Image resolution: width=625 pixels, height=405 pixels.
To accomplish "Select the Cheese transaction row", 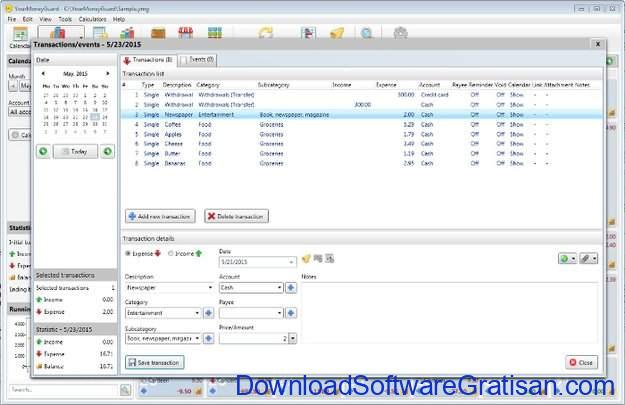I will tap(361, 144).
